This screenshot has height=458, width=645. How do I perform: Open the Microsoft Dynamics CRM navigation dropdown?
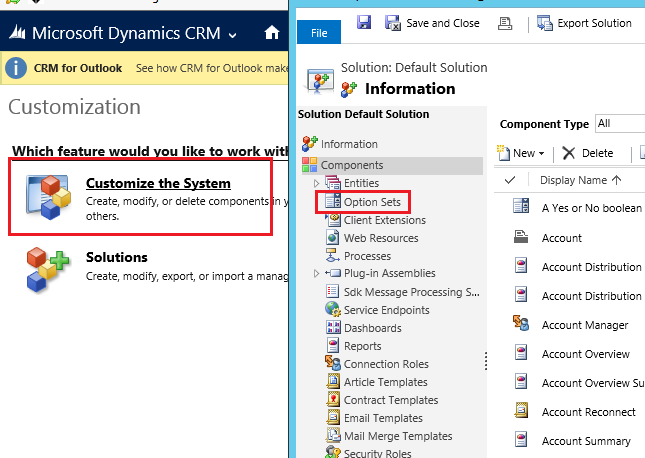[x=232, y=34]
